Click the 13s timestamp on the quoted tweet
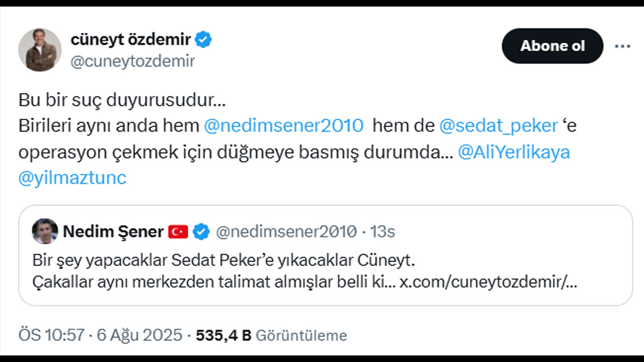Screen dimensions: 644x362 coord(385,231)
